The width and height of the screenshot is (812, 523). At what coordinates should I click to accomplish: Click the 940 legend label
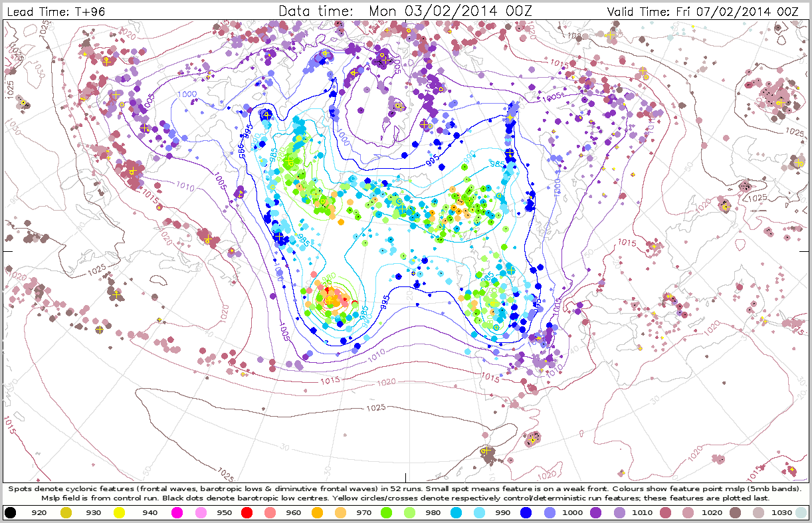(149, 513)
